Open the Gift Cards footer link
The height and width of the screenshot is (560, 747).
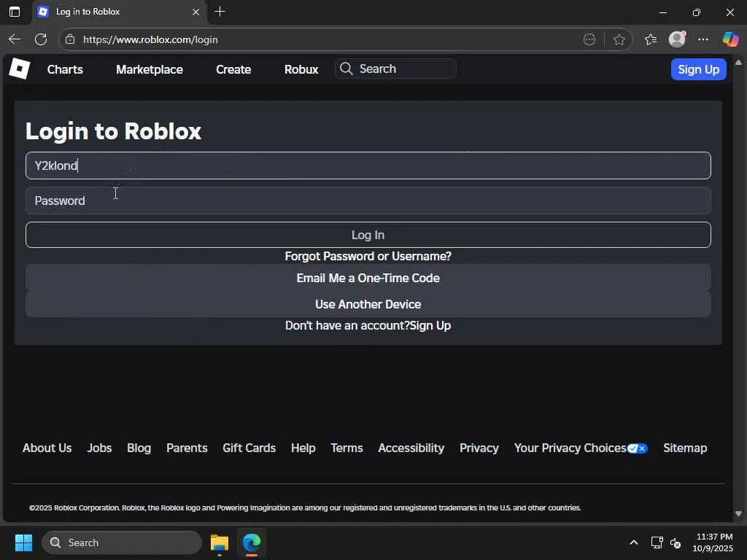249,448
